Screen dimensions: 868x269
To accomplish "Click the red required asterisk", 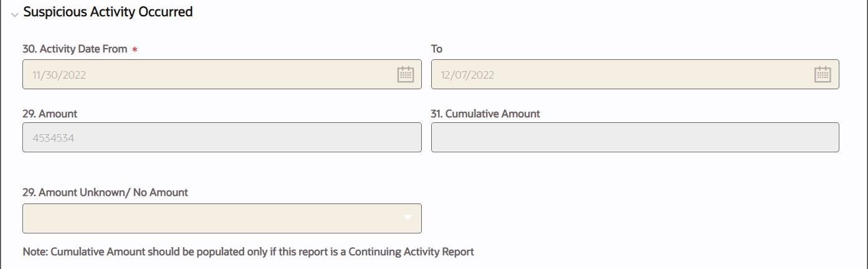I will pos(135,49).
